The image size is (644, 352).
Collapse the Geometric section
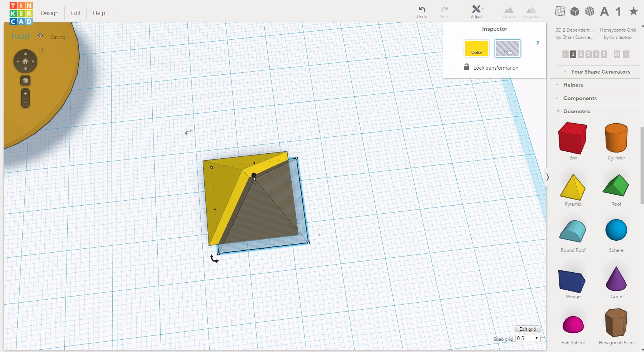point(576,111)
